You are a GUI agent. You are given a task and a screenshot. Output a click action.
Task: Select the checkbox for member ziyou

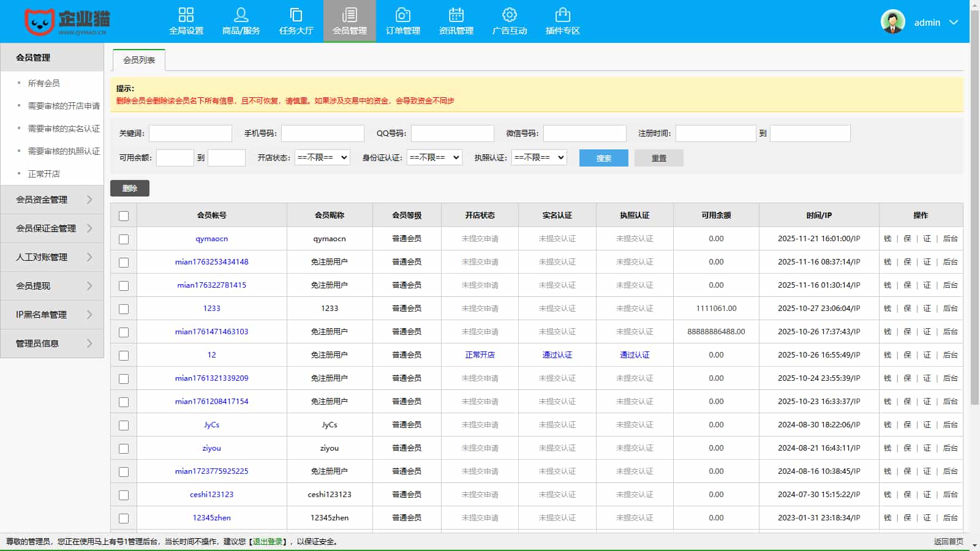tap(124, 449)
